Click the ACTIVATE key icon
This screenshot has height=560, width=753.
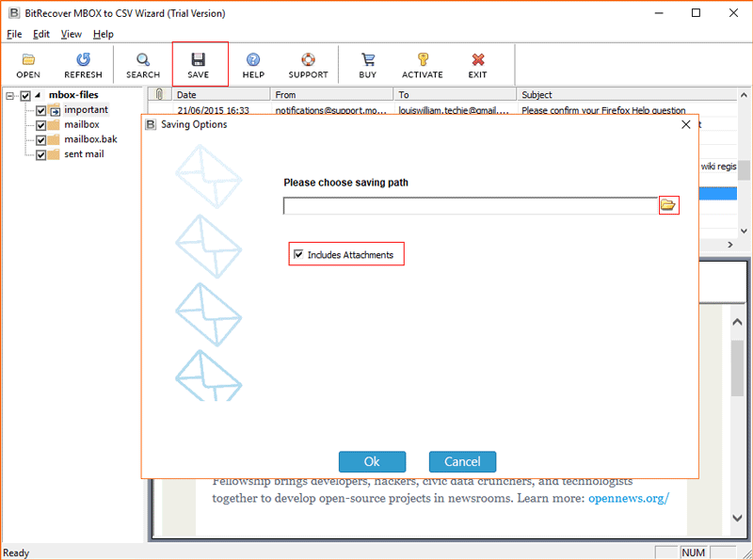(423, 65)
